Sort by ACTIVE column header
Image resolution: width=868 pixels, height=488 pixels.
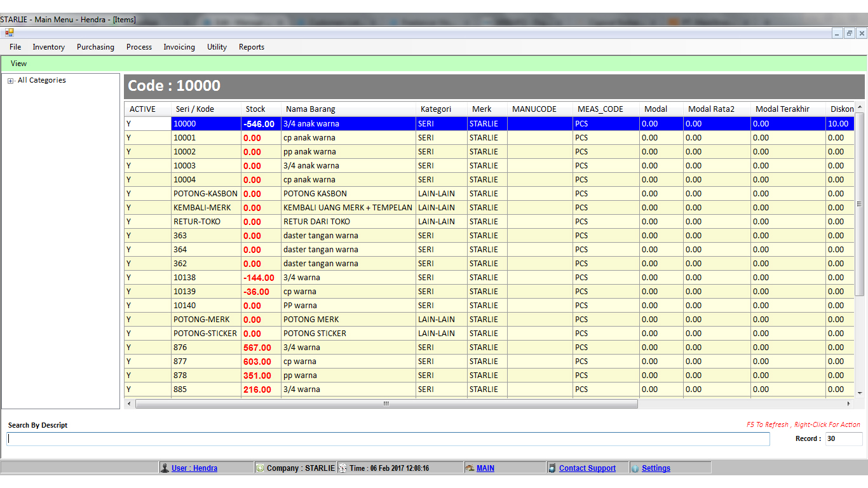point(148,109)
